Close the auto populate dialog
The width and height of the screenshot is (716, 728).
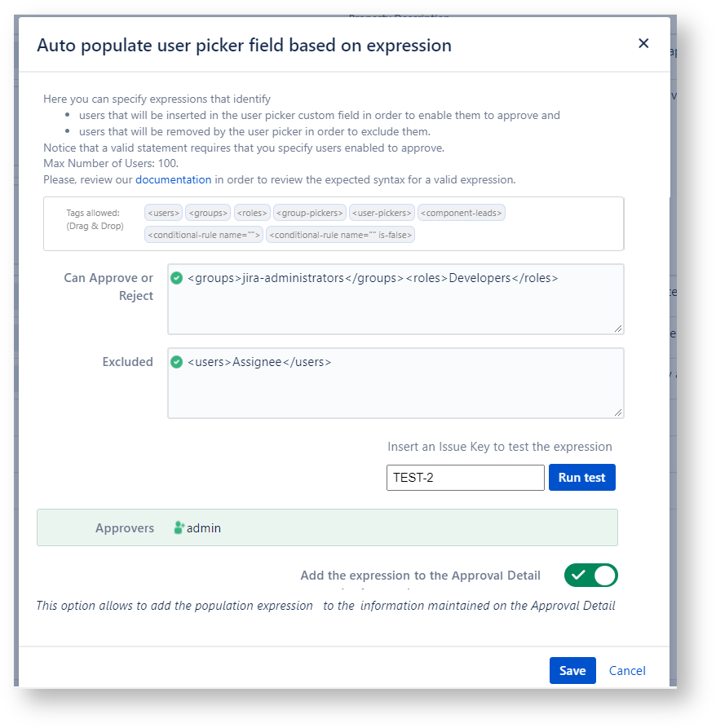[643, 44]
